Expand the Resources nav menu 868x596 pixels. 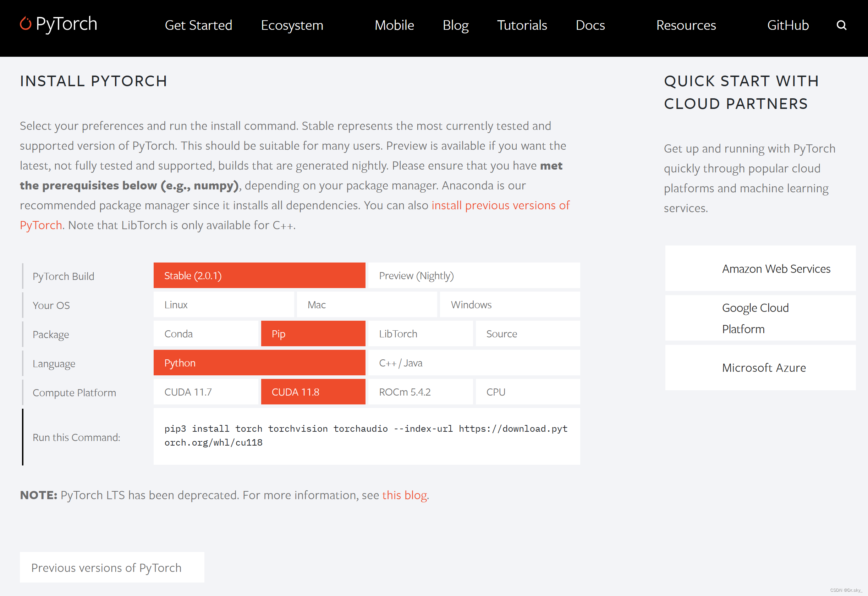(x=686, y=26)
